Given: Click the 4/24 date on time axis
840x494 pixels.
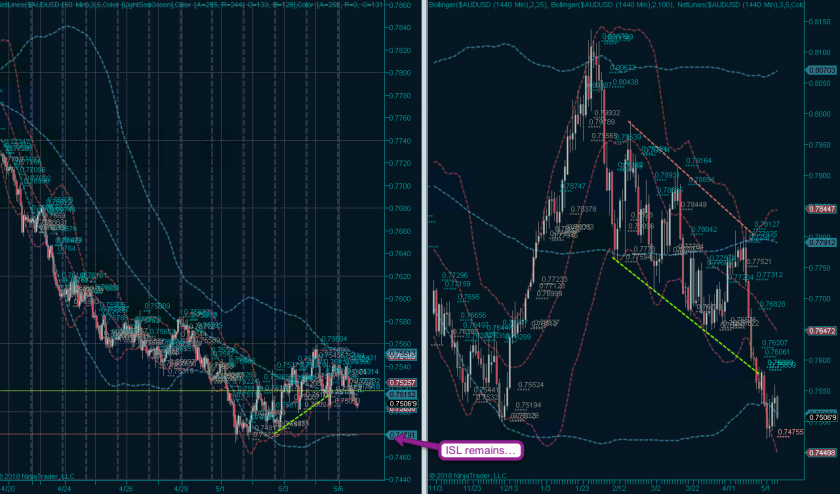Looking at the screenshot, I should tap(64, 489).
